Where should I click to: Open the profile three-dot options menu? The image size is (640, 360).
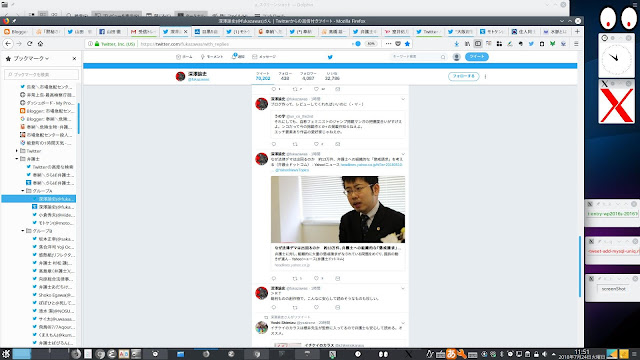tap(485, 76)
